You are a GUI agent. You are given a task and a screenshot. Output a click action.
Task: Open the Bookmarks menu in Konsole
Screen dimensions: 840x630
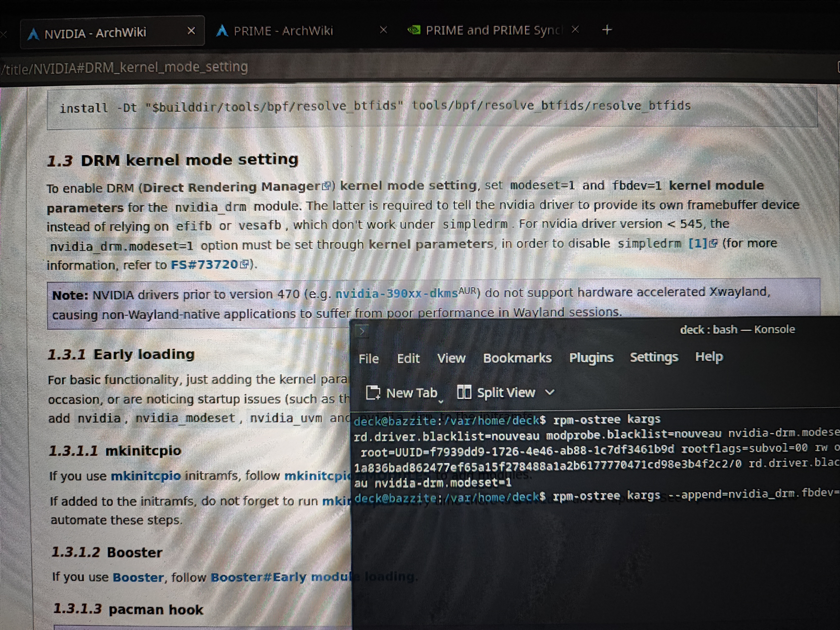[x=517, y=358]
